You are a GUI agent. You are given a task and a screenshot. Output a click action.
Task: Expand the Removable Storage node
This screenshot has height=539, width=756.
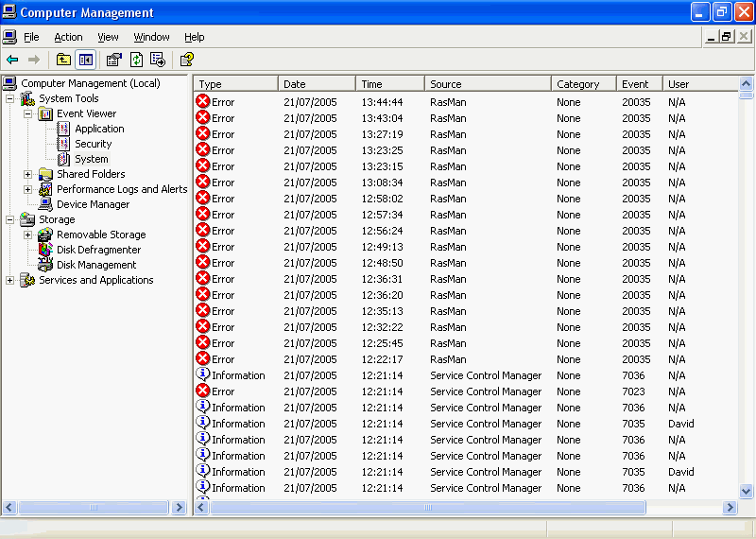(27, 235)
